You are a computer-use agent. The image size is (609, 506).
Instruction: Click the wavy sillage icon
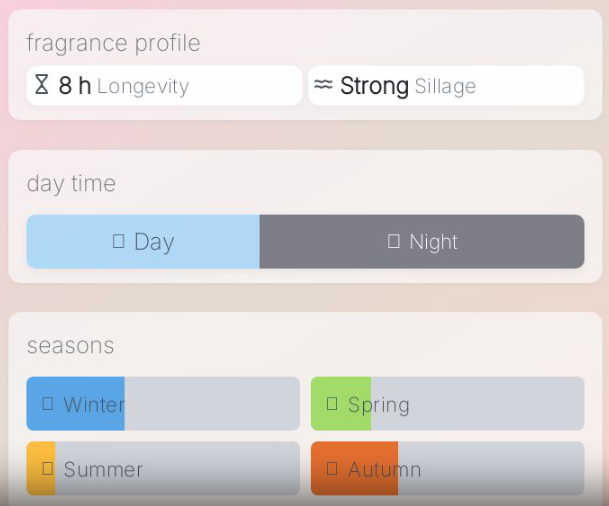coord(322,85)
